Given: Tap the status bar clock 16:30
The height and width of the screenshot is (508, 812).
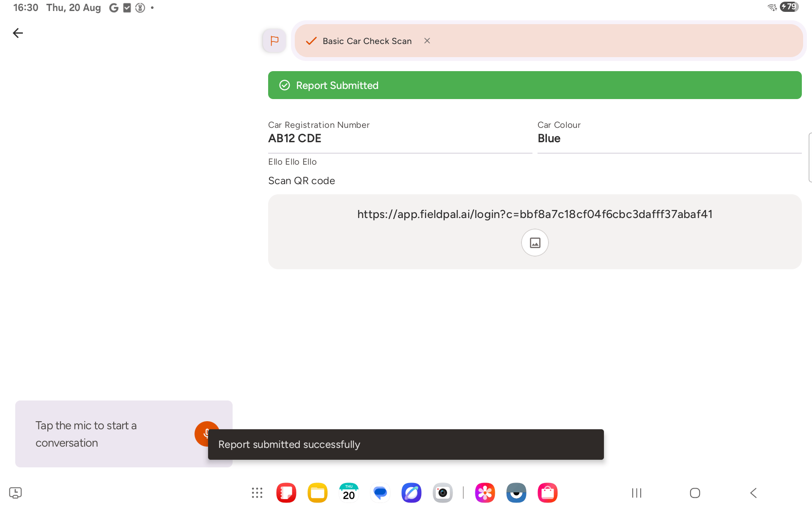Looking at the screenshot, I should tap(26, 8).
